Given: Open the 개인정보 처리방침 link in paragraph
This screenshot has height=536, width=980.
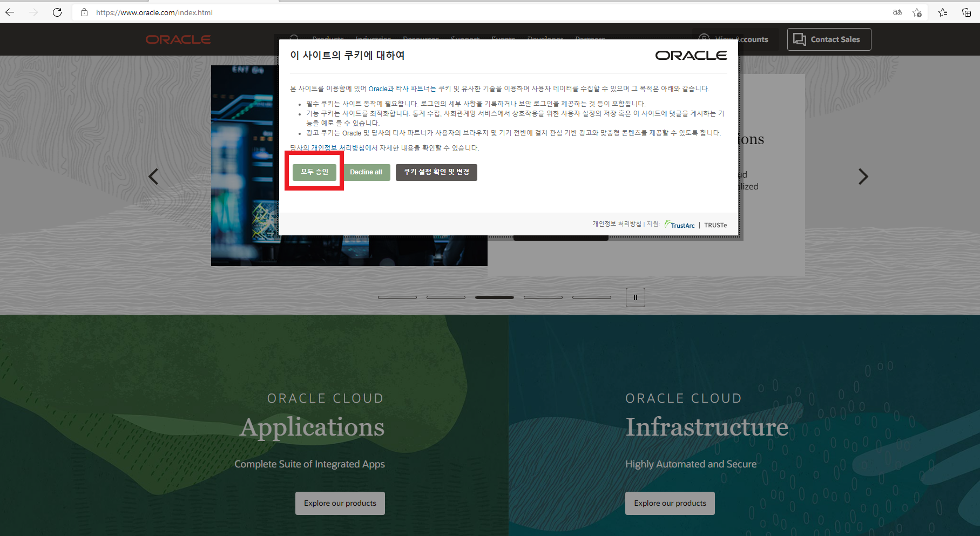Looking at the screenshot, I should point(337,148).
